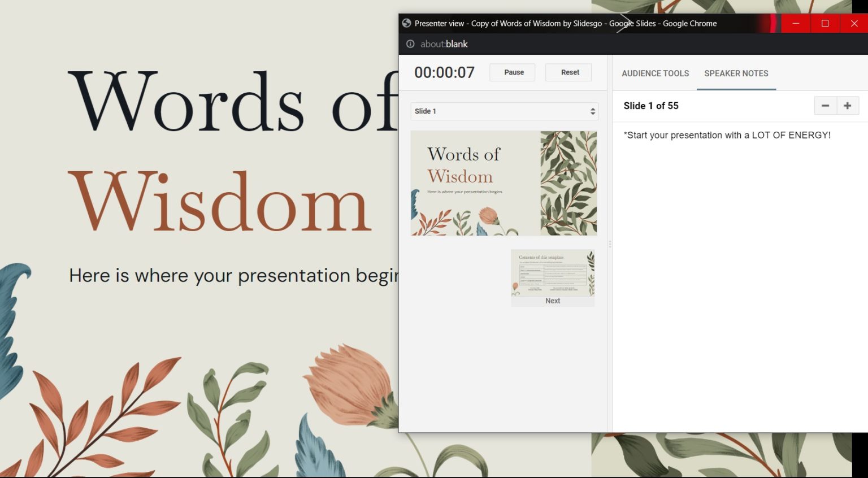The image size is (868, 478).
Task: Click the globe icon in the title bar
Action: pos(406,23)
